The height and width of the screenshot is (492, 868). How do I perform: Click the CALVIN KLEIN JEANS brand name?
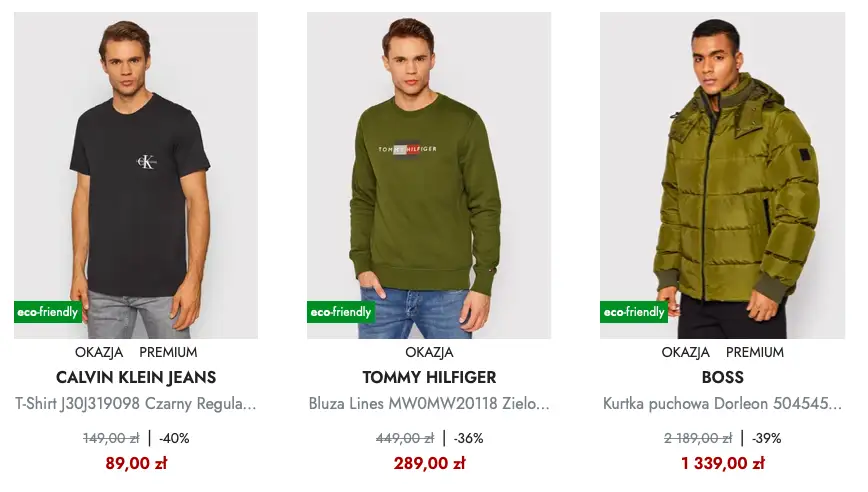pos(136,378)
